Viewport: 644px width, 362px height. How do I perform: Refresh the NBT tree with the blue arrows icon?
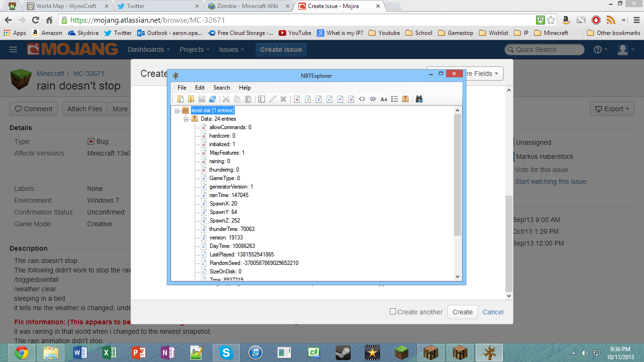click(x=213, y=99)
